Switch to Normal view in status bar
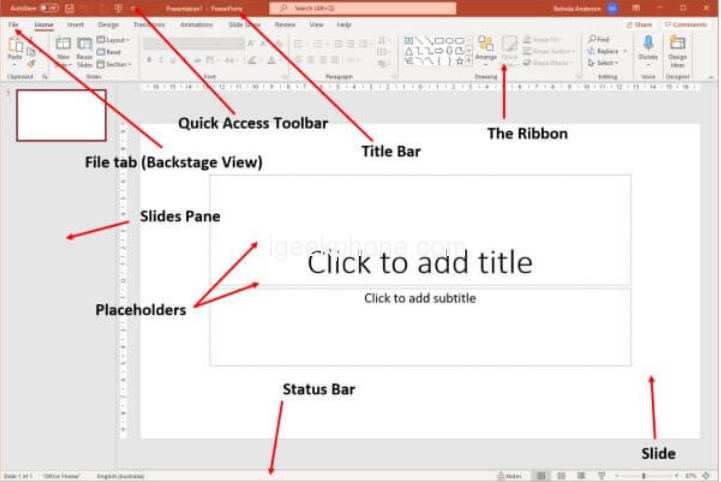 tap(541, 476)
